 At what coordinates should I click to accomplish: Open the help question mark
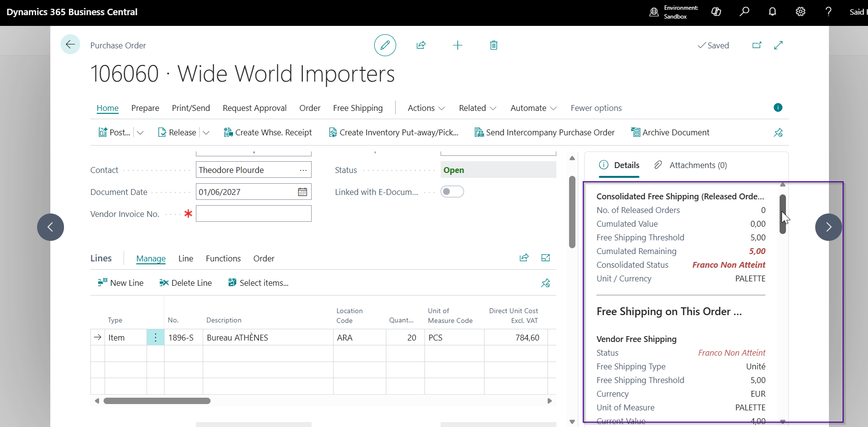click(x=828, y=12)
